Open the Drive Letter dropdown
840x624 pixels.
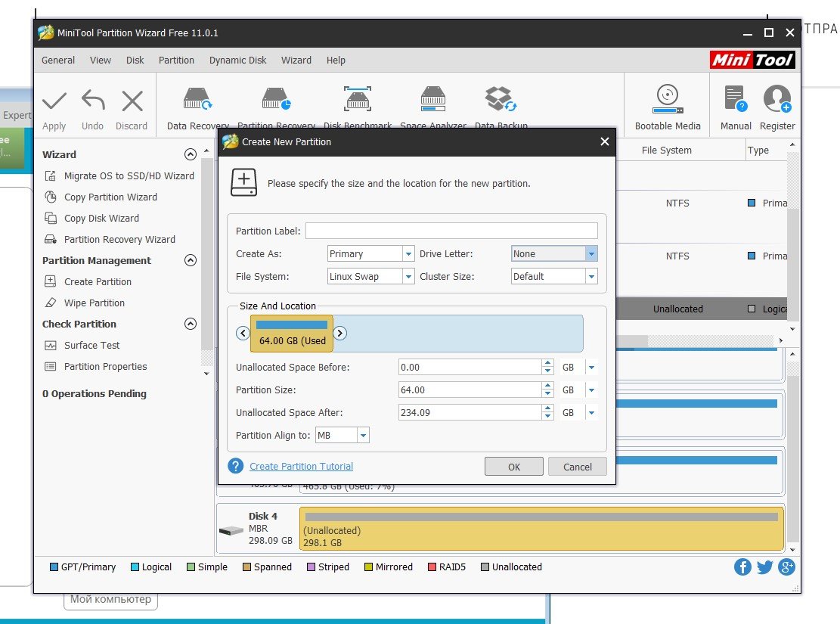(591, 253)
